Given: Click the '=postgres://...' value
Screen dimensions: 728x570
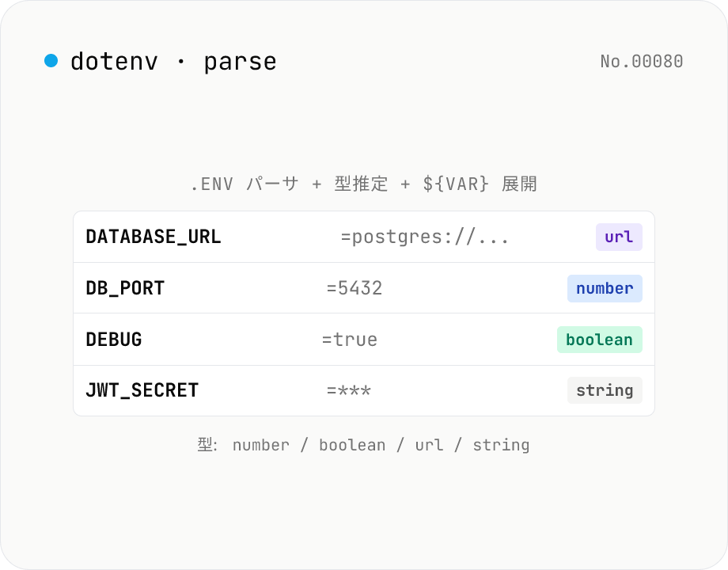Looking at the screenshot, I should click(425, 237).
